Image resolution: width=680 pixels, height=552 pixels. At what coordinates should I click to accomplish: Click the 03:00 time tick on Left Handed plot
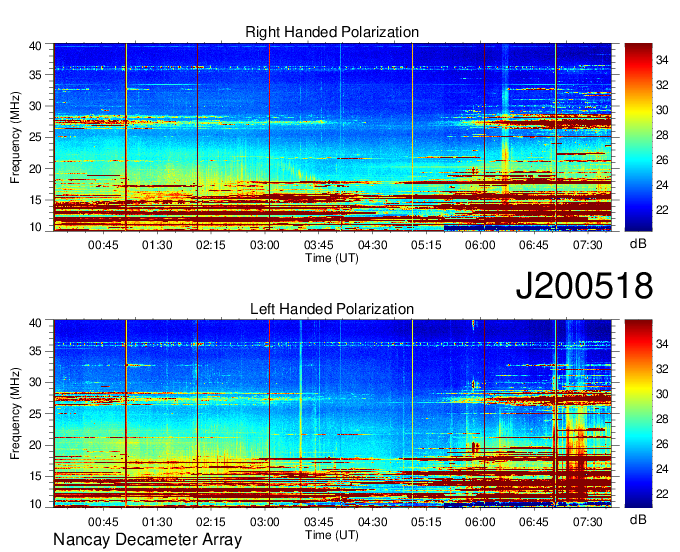pos(265,521)
